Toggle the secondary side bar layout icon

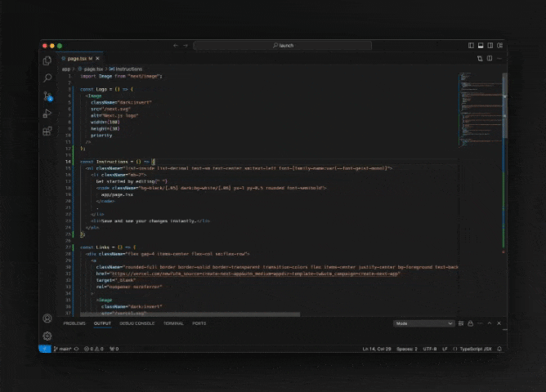pyautogui.click(x=490, y=46)
